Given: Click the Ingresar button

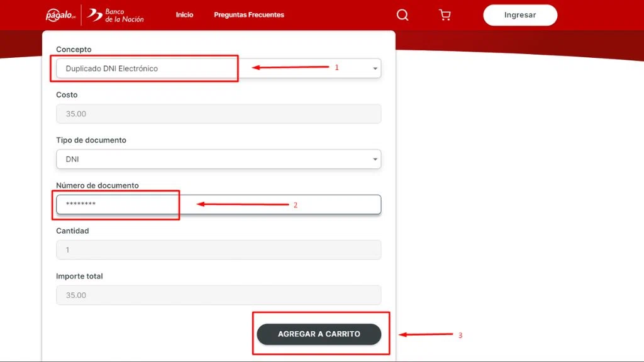Looking at the screenshot, I should 520,15.
